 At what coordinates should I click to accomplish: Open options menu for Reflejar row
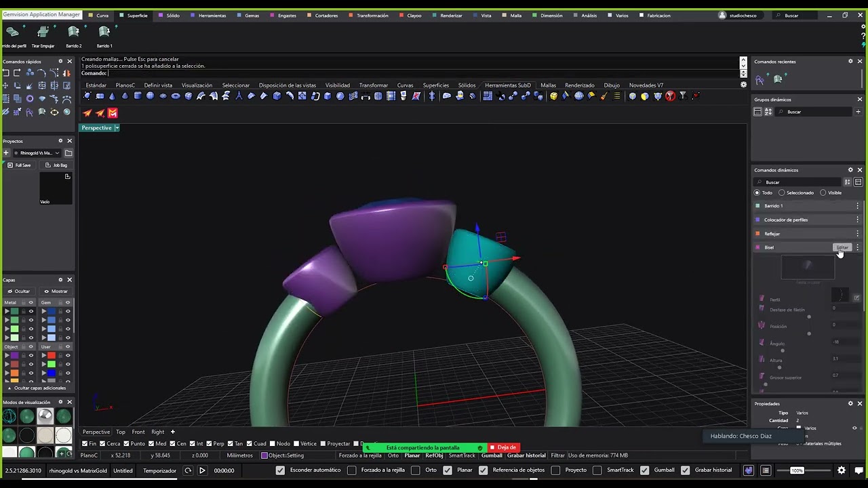click(857, 234)
